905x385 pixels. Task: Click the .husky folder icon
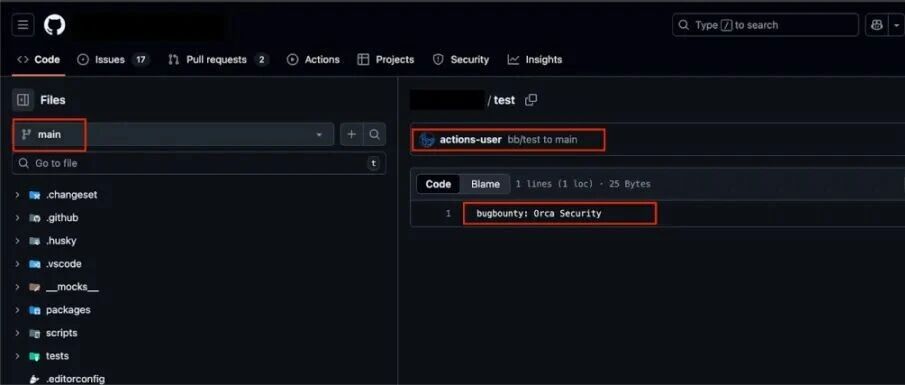point(35,241)
